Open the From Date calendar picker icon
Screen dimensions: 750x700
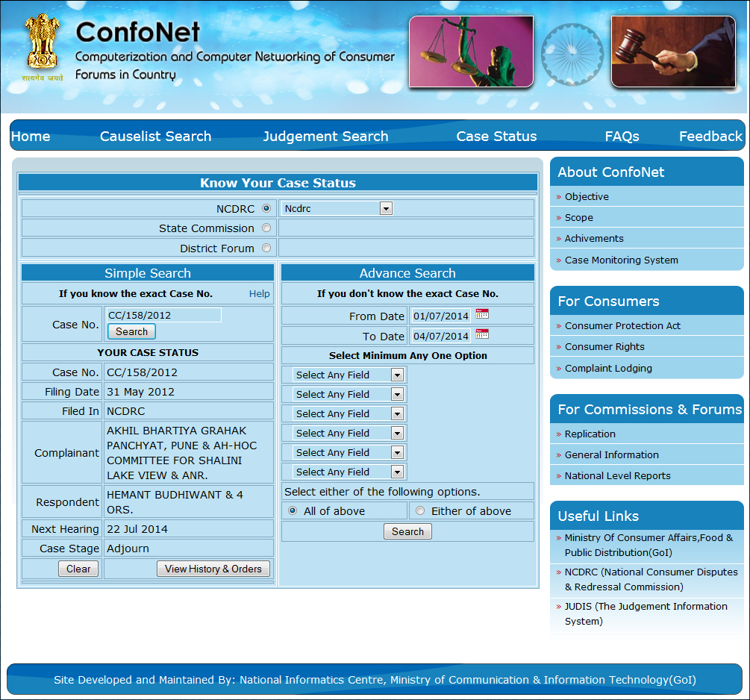(482, 314)
